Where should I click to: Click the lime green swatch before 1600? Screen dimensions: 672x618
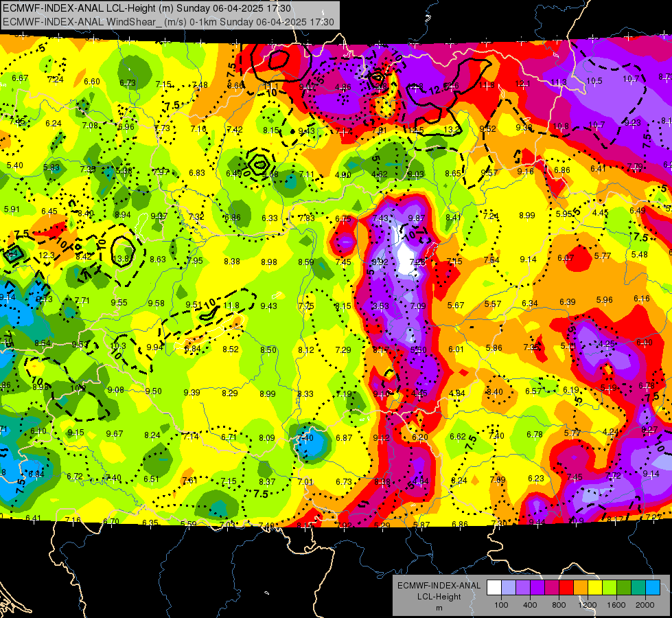pos(610,588)
